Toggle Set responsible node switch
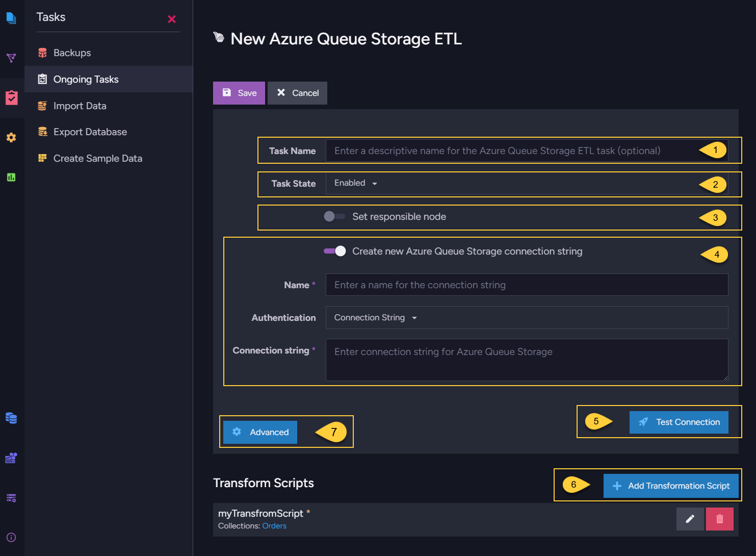 pyautogui.click(x=334, y=216)
